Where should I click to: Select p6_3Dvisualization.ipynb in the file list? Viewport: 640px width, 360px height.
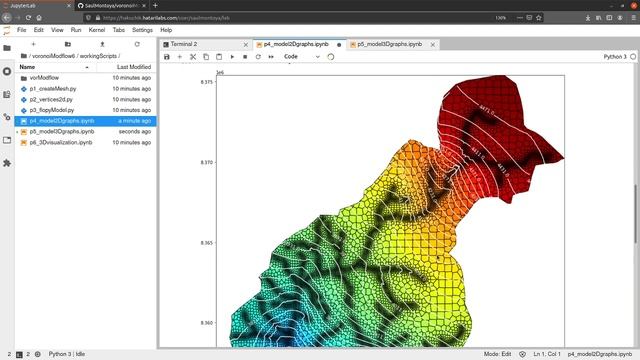(x=86, y=142)
